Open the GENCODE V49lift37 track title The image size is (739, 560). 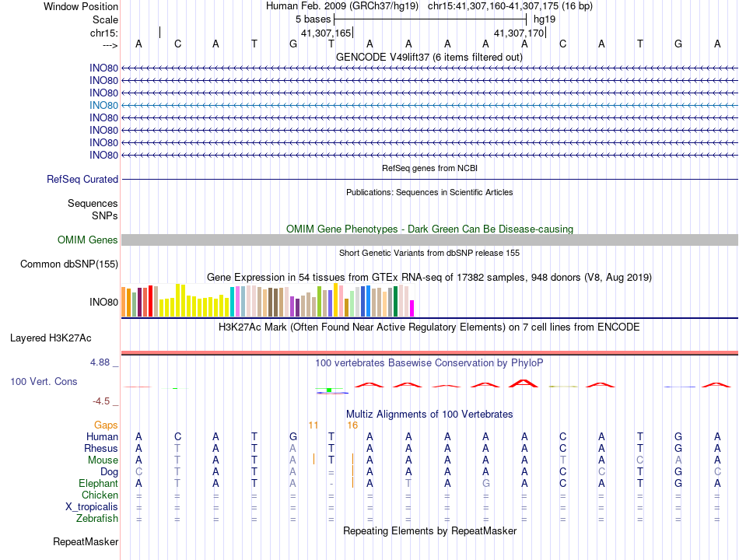pos(429,58)
